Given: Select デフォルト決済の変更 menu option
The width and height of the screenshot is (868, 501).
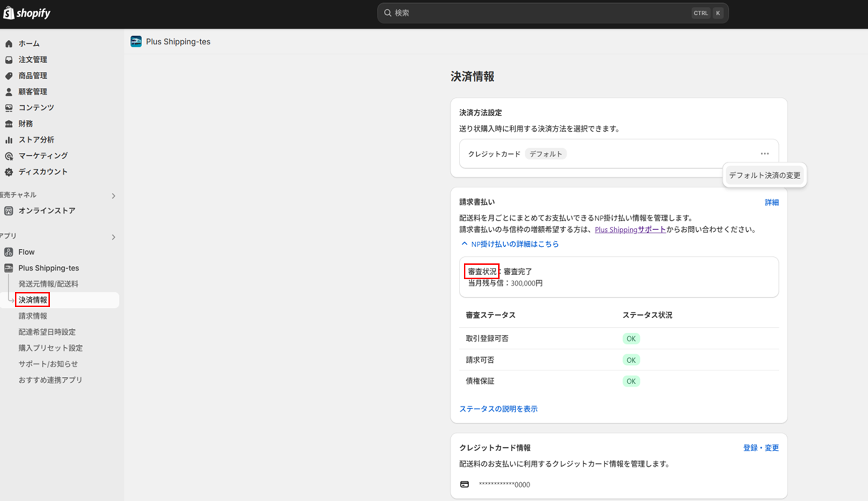Looking at the screenshot, I should (765, 176).
